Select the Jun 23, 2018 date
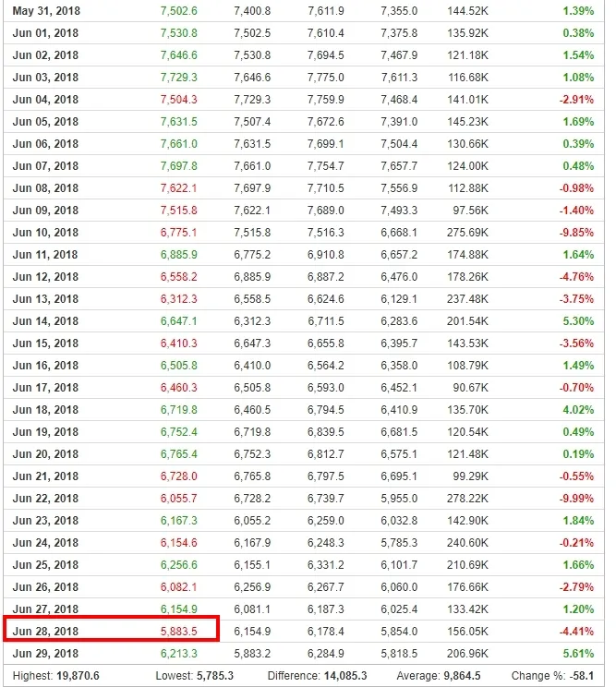 point(45,521)
